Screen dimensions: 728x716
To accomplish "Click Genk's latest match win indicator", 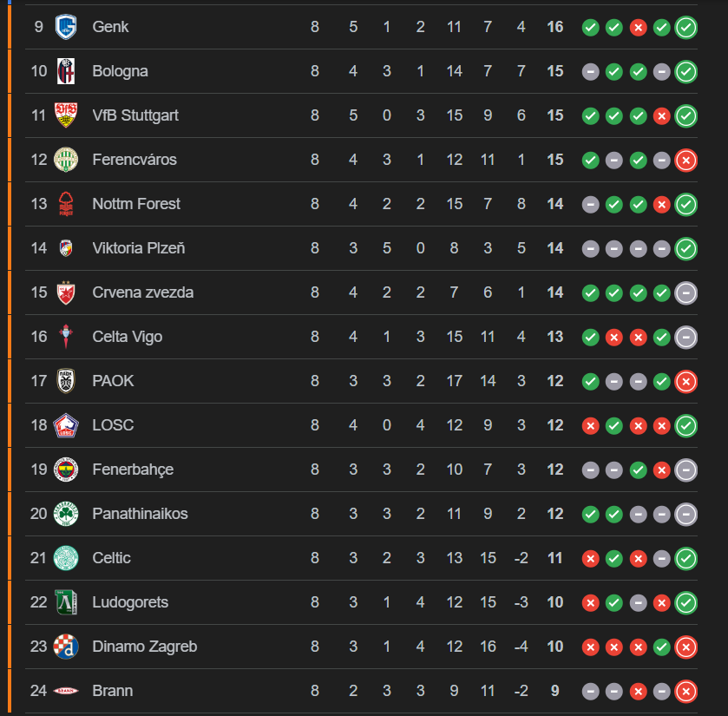I will [685, 27].
